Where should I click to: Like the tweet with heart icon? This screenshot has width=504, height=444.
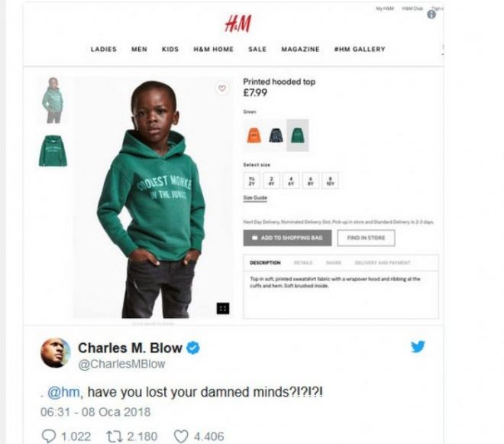(x=181, y=436)
